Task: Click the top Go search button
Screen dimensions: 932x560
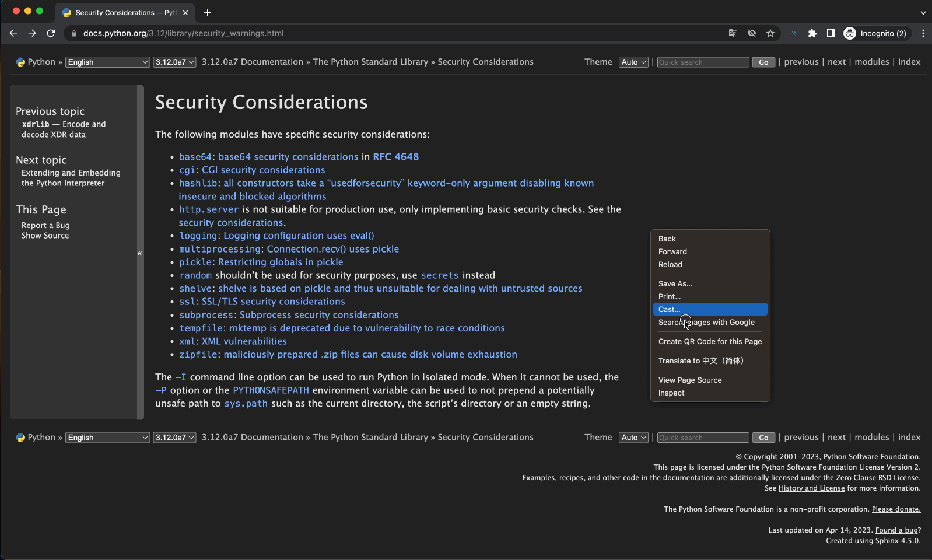Action: 763,62
